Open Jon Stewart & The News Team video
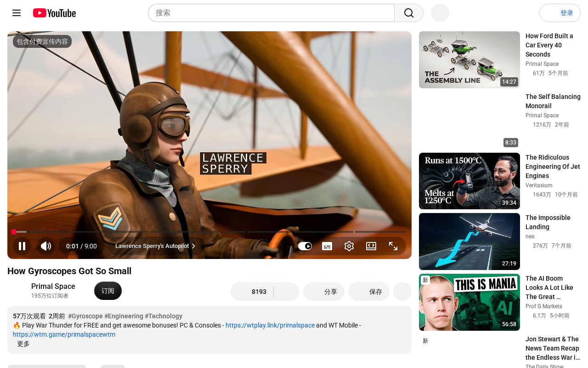This screenshot has width=588, height=368. tap(553, 348)
